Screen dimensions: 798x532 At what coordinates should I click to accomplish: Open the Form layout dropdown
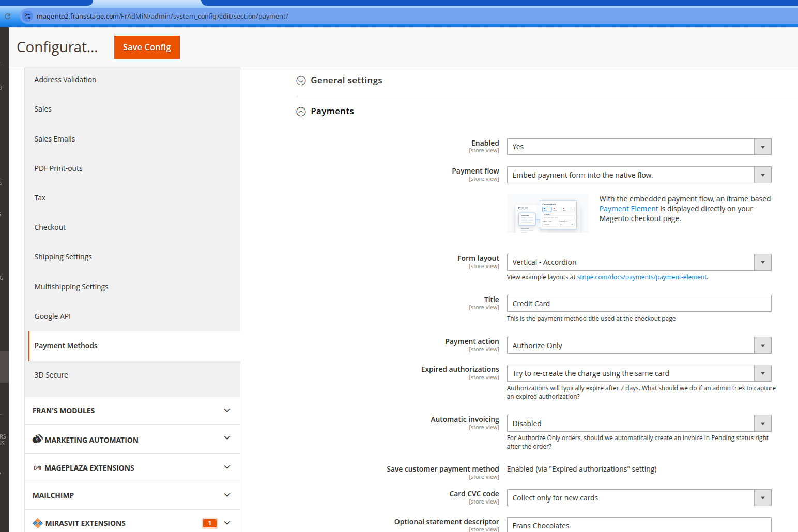(x=638, y=262)
